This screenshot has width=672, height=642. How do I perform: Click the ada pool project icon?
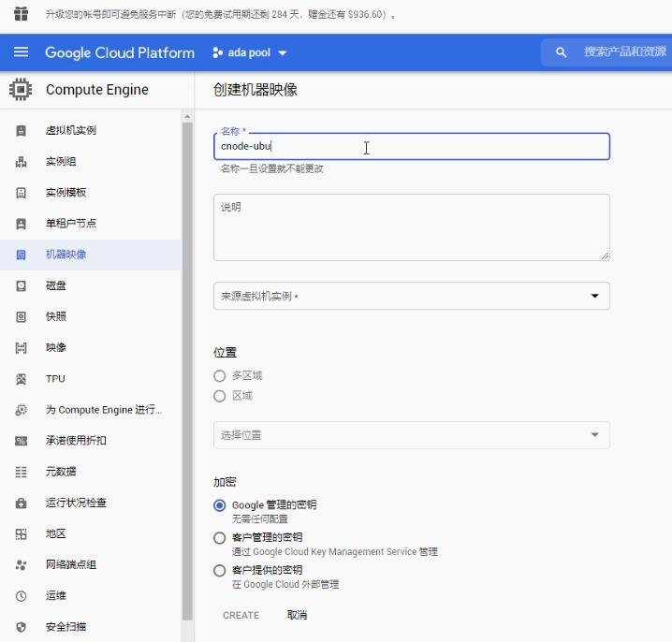218,52
